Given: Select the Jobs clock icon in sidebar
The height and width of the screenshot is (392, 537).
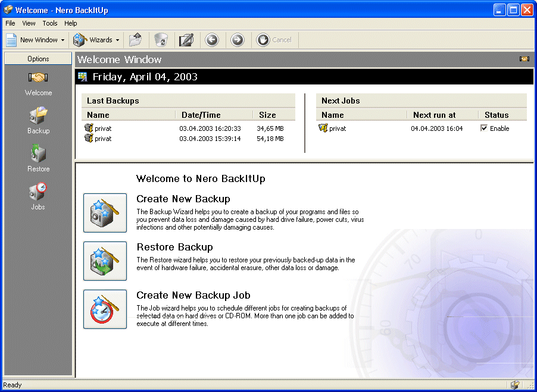Looking at the screenshot, I should [38, 192].
